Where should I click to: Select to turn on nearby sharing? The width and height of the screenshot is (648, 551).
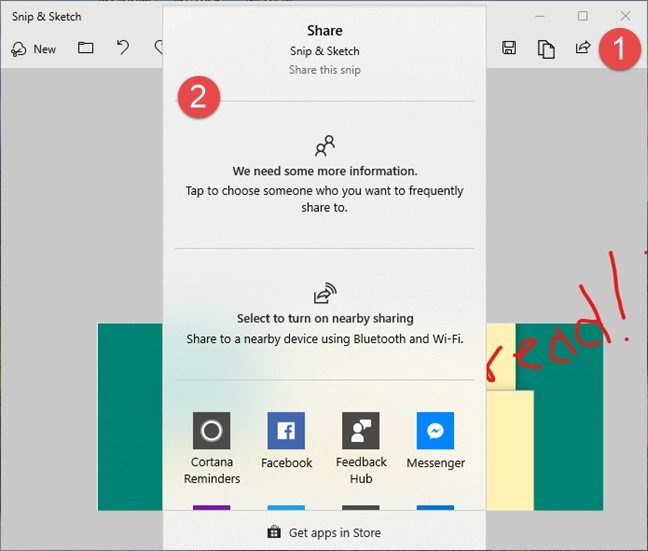tap(325, 318)
